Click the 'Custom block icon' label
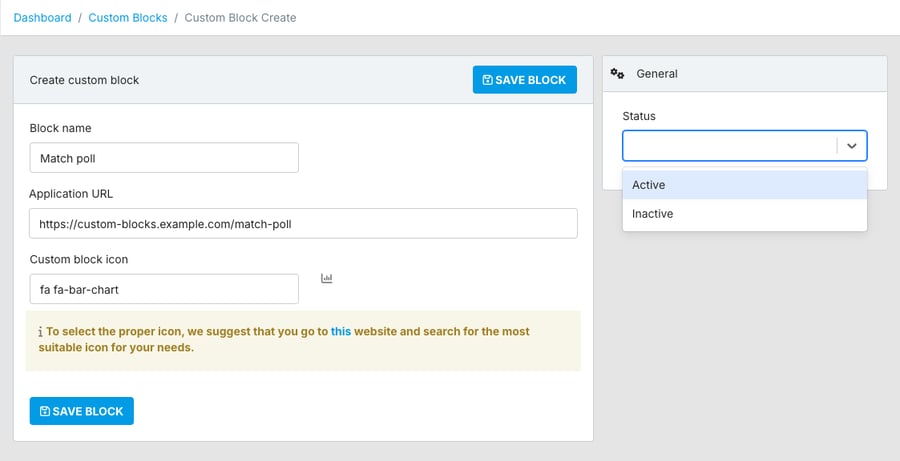The height and width of the screenshot is (461, 900). pyautogui.click(x=79, y=259)
